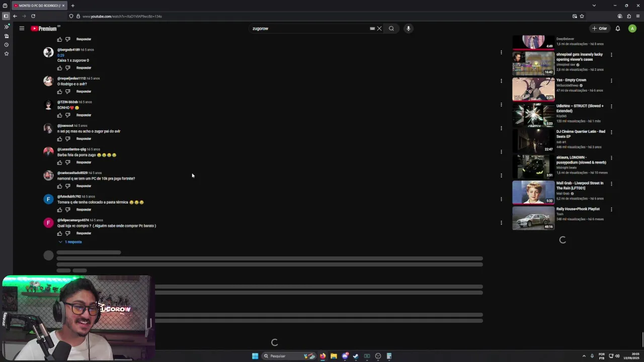Screen dimensions: 644x362
Task: Open options for ohnepixel suggested video
Action: (x=611, y=55)
